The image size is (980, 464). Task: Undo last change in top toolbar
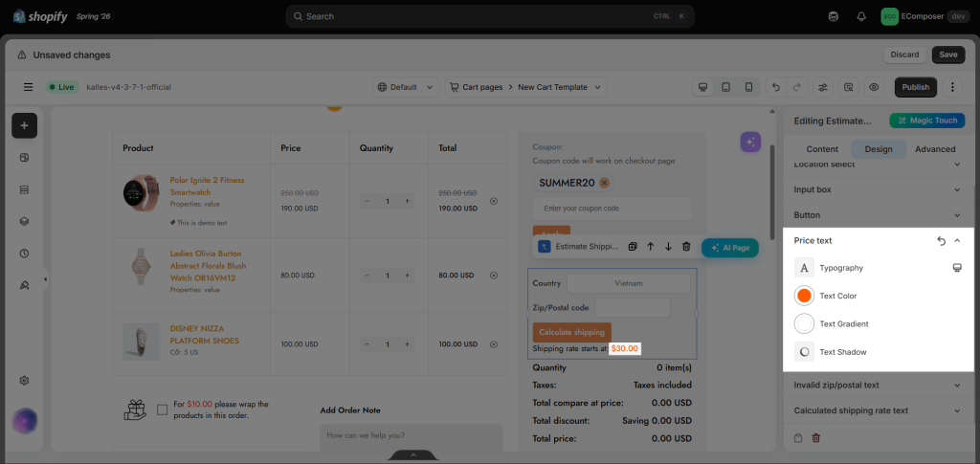[775, 87]
